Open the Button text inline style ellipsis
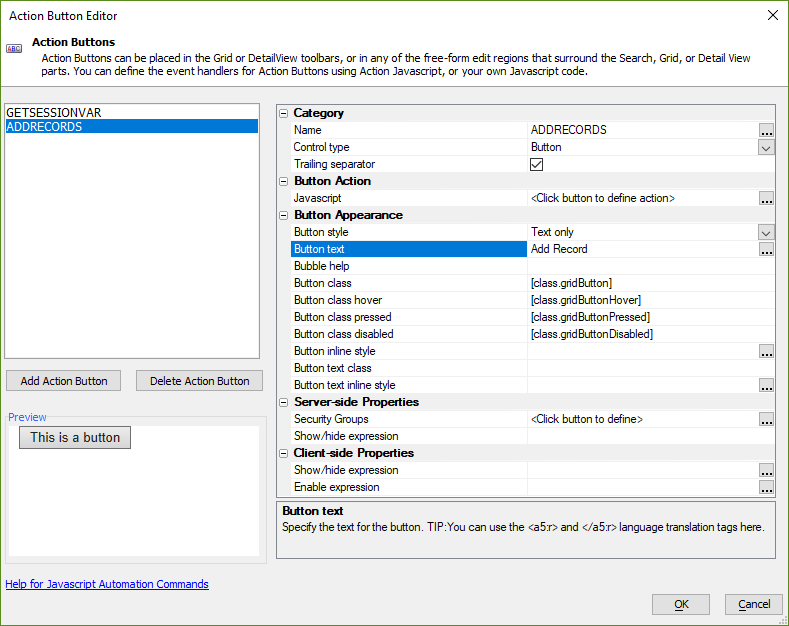 766,385
